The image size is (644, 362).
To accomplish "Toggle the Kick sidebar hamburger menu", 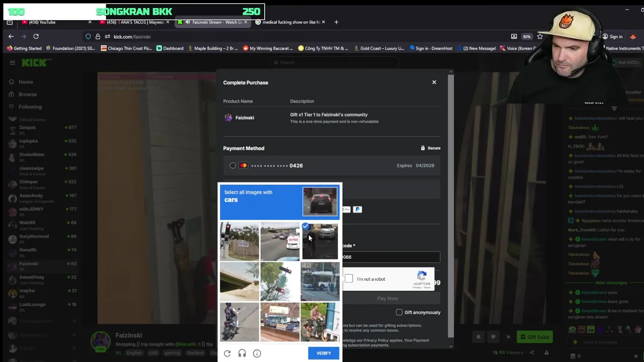I will tap(12, 62).
